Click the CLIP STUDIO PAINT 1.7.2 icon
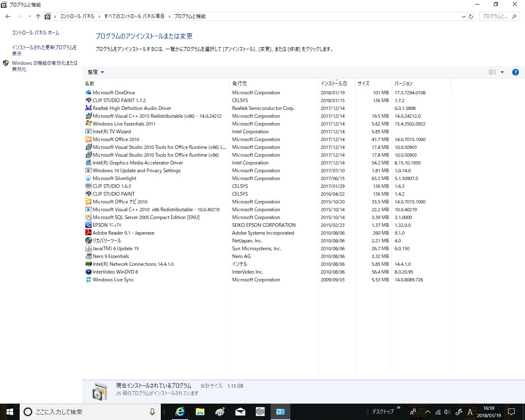525x420 pixels. [x=88, y=100]
